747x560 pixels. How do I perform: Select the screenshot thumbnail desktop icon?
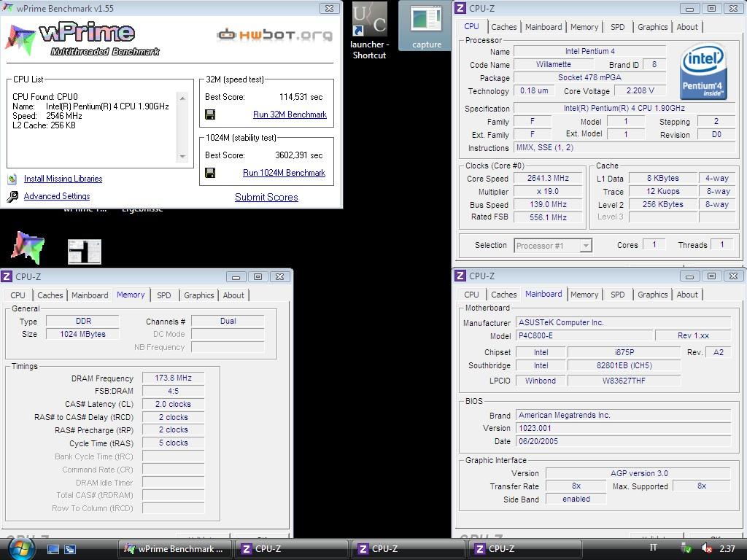pos(85,252)
